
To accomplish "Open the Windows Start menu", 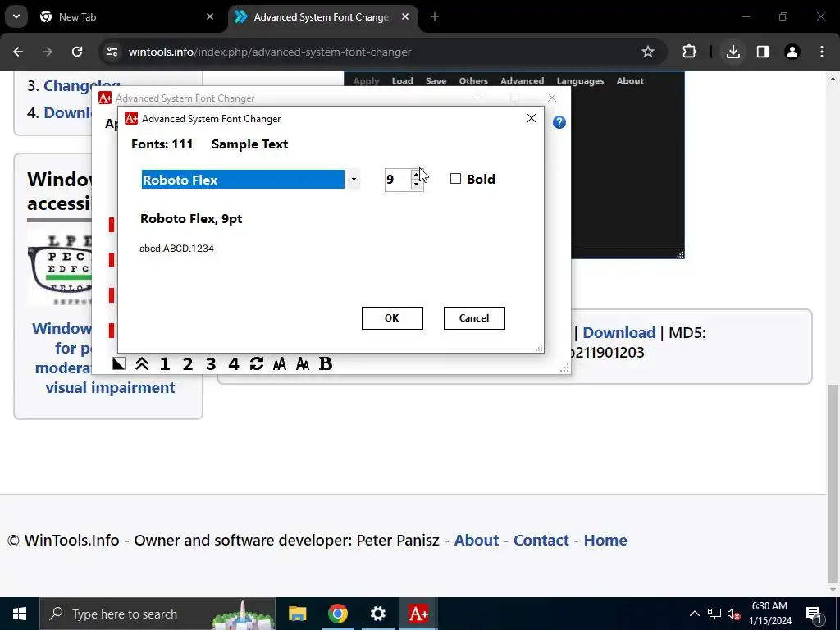I will pyautogui.click(x=20, y=614).
